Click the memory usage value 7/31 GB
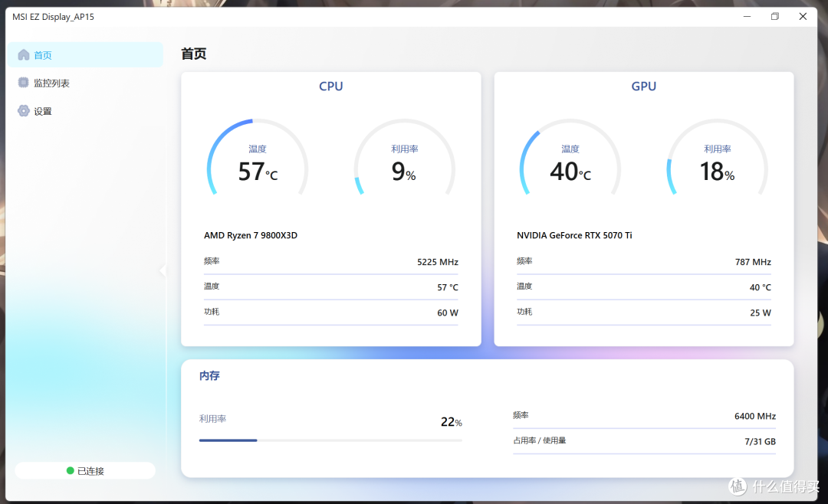Image resolution: width=828 pixels, height=504 pixels. coord(761,441)
